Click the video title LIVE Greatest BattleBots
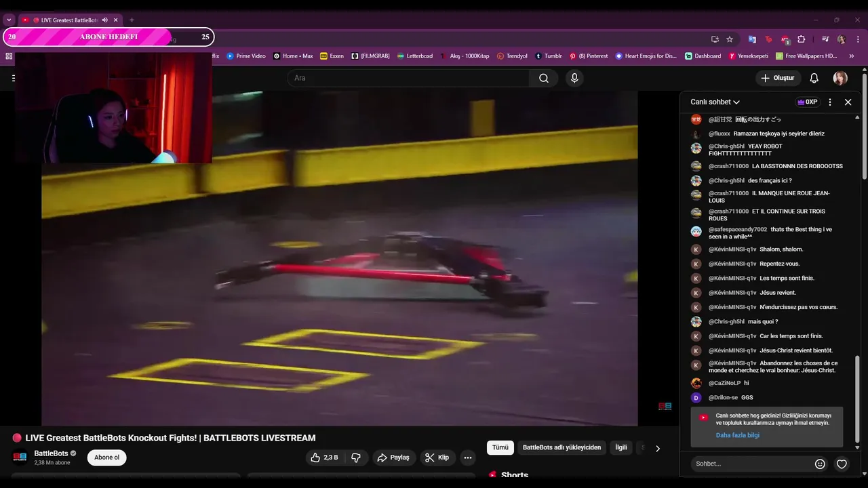Viewport: 868px width, 488px height. (x=170, y=438)
